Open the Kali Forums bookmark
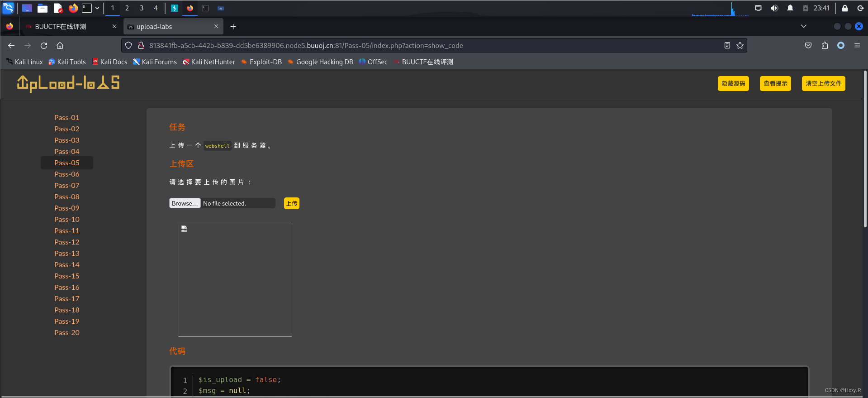 click(155, 62)
